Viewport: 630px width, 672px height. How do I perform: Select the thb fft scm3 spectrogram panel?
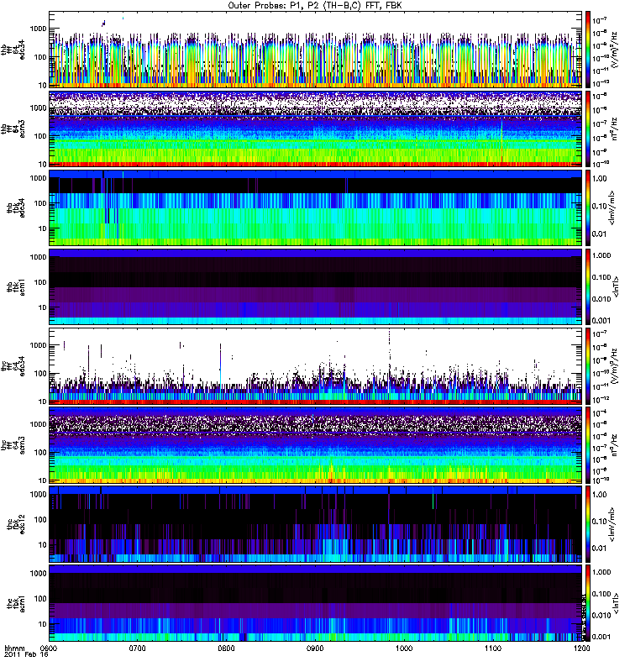coord(315,128)
